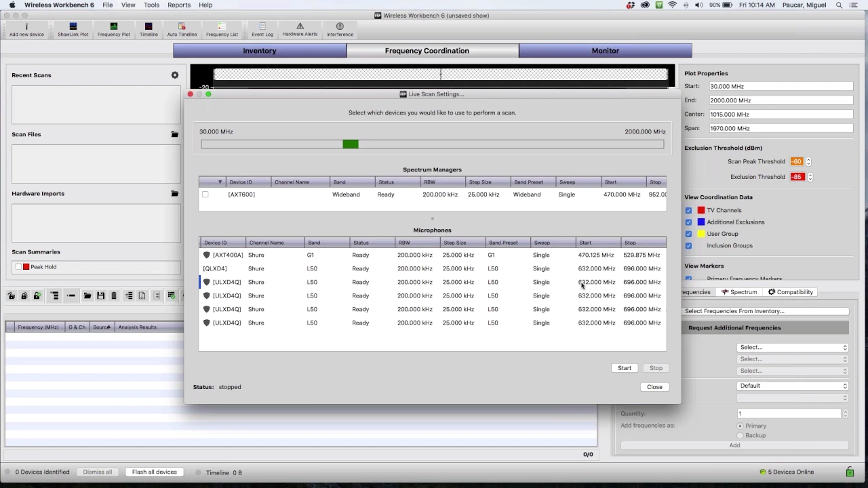The width and height of the screenshot is (868, 488).
Task: Open the File menu
Action: [108, 5]
